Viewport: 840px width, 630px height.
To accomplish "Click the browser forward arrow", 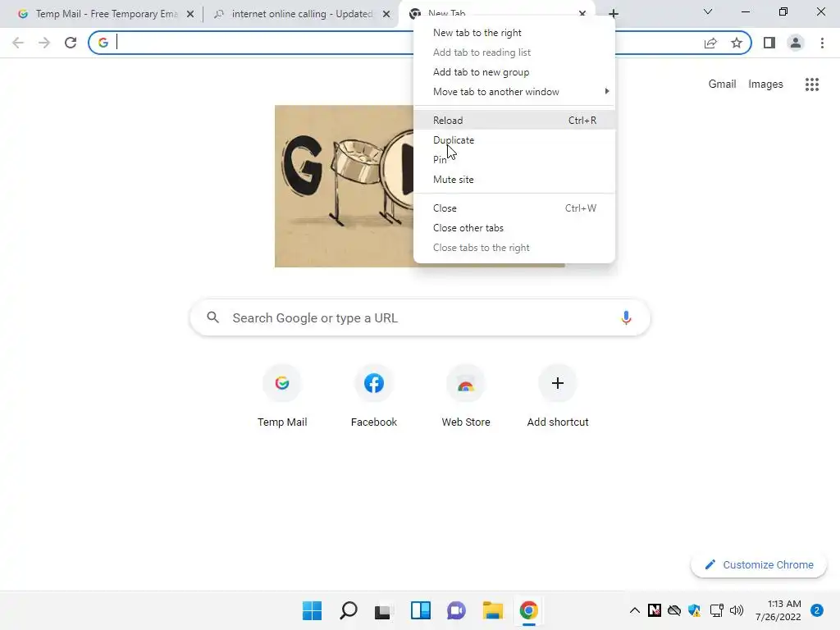I will point(44,43).
